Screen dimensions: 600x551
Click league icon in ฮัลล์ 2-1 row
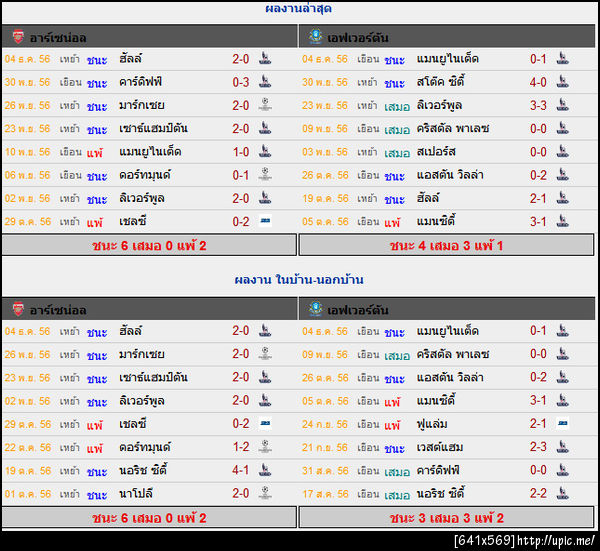click(562, 198)
